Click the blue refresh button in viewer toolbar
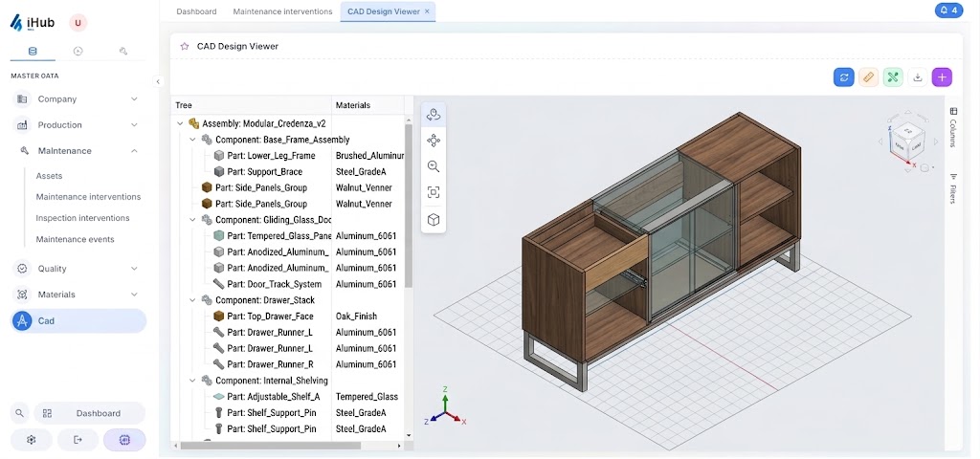 pos(844,77)
